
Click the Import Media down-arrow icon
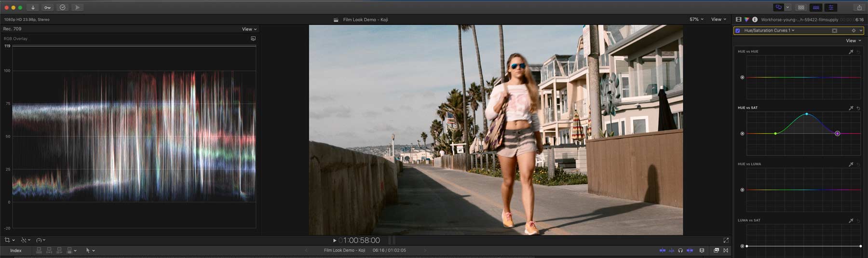click(33, 8)
